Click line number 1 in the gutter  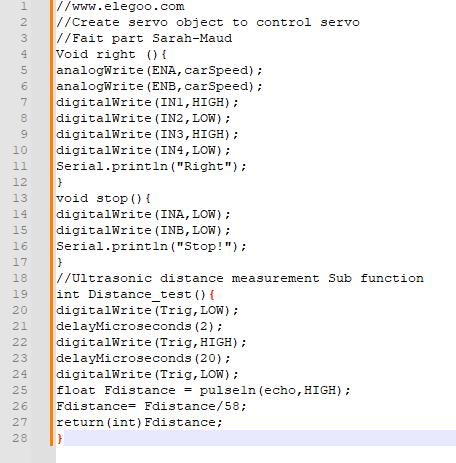coord(24,6)
